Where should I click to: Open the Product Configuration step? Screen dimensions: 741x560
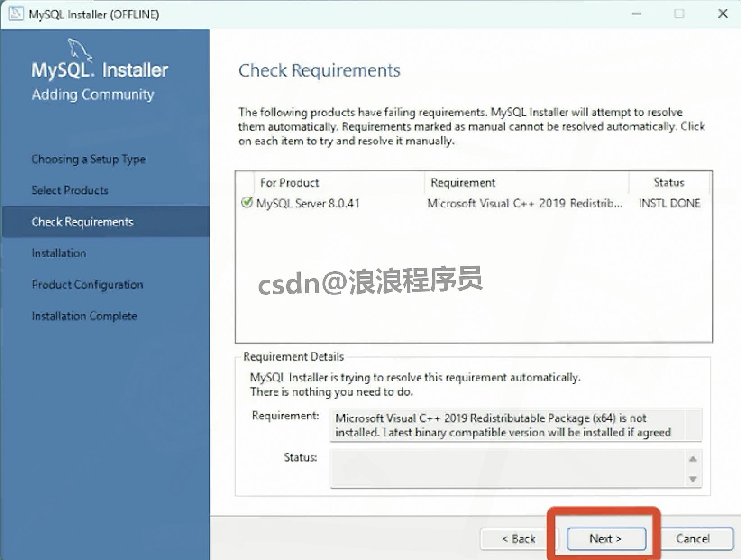(87, 285)
